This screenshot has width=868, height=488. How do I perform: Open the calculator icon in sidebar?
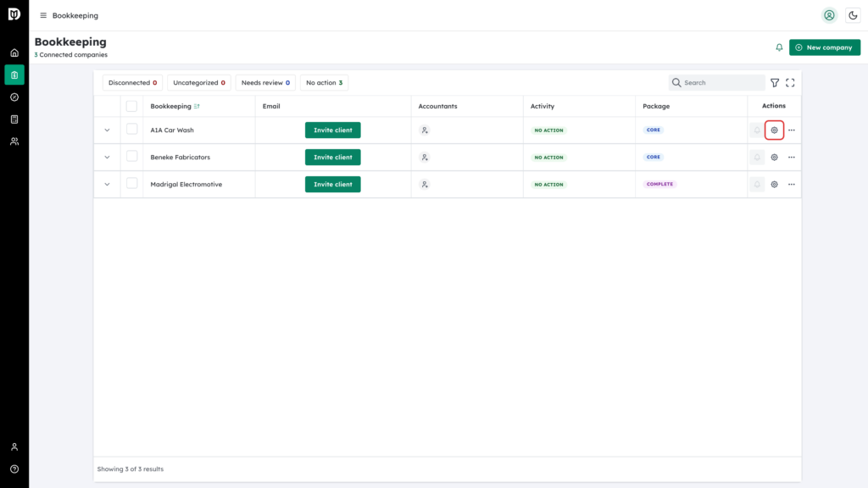pyautogui.click(x=14, y=119)
